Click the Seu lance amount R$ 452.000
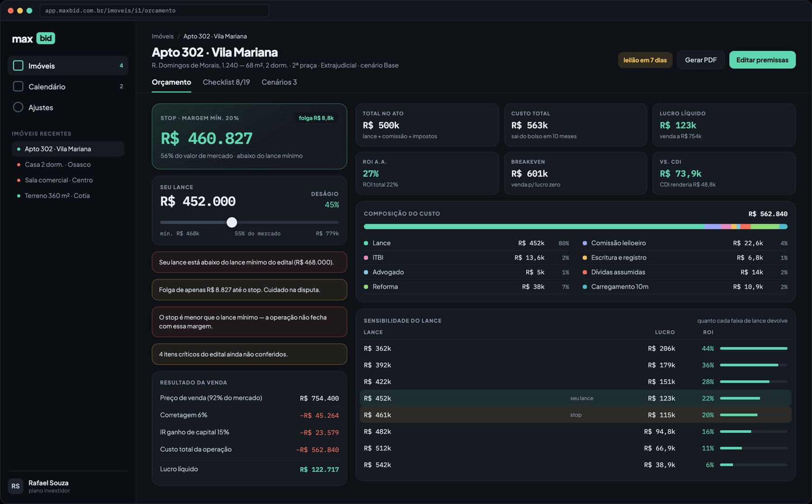 (x=198, y=202)
